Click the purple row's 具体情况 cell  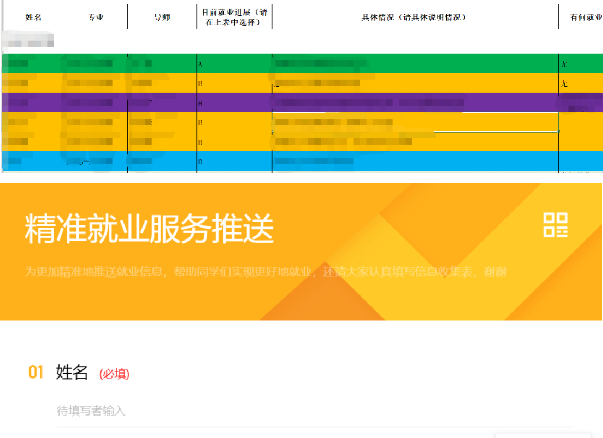pos(414,102)
